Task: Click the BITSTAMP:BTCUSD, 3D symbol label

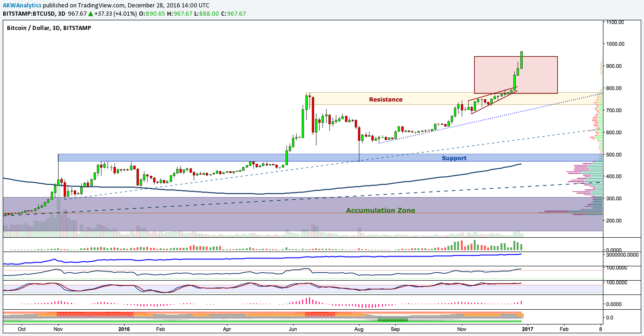Action: pos(34,14)
